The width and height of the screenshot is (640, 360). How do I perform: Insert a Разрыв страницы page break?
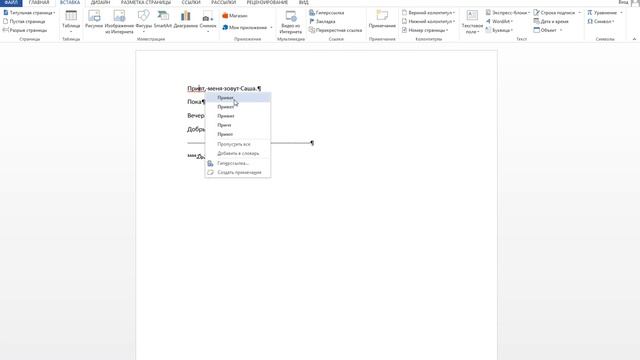click(x=25, y=30)
